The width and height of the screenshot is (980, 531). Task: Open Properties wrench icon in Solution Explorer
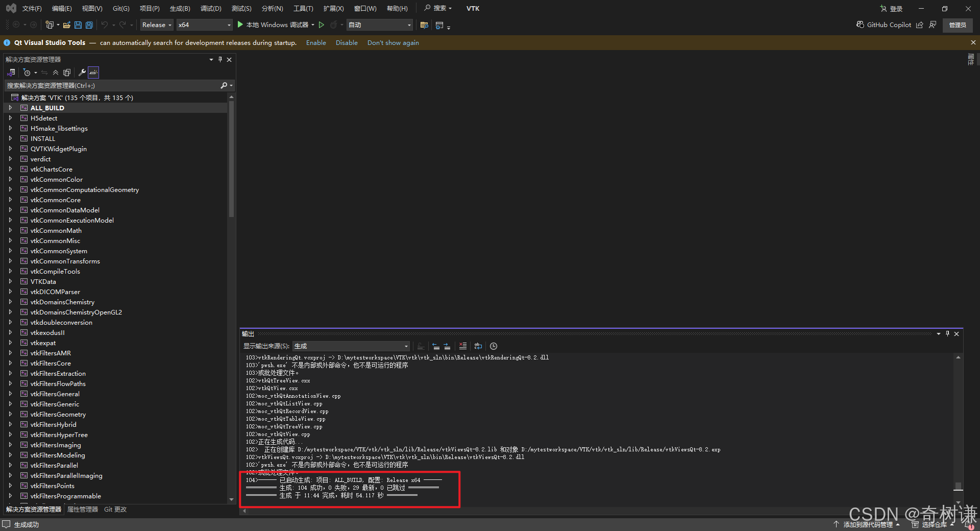click(x=82, y=73)
